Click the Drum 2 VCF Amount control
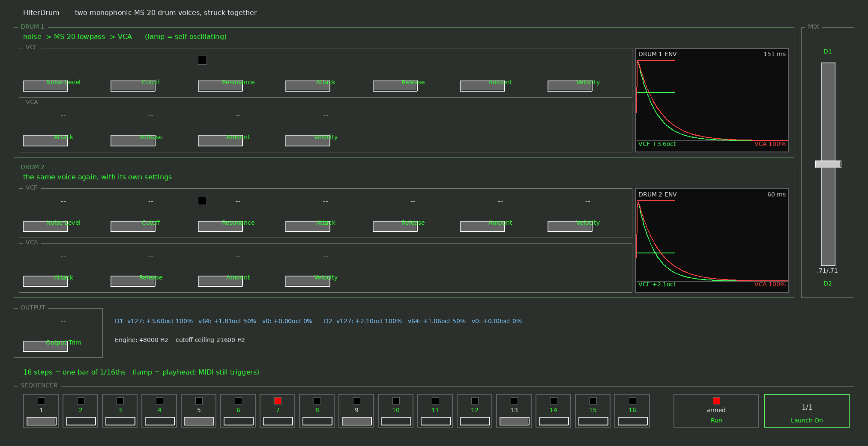 point(482,226)
